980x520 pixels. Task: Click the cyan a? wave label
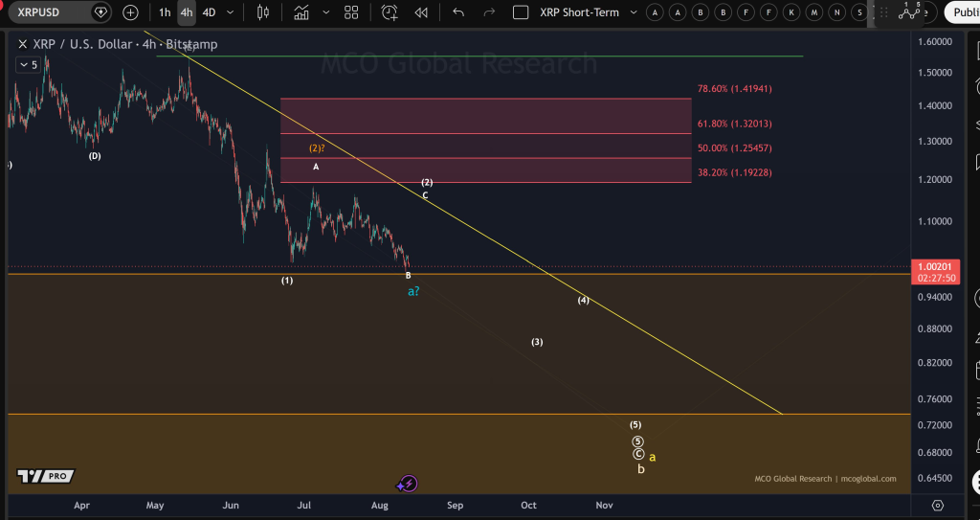tap(413, 291)
